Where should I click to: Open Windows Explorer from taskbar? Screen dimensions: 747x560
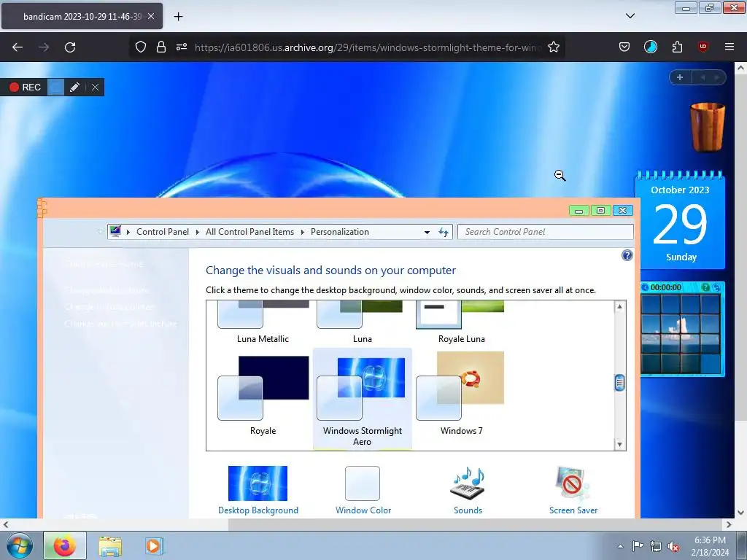(110, 546)
